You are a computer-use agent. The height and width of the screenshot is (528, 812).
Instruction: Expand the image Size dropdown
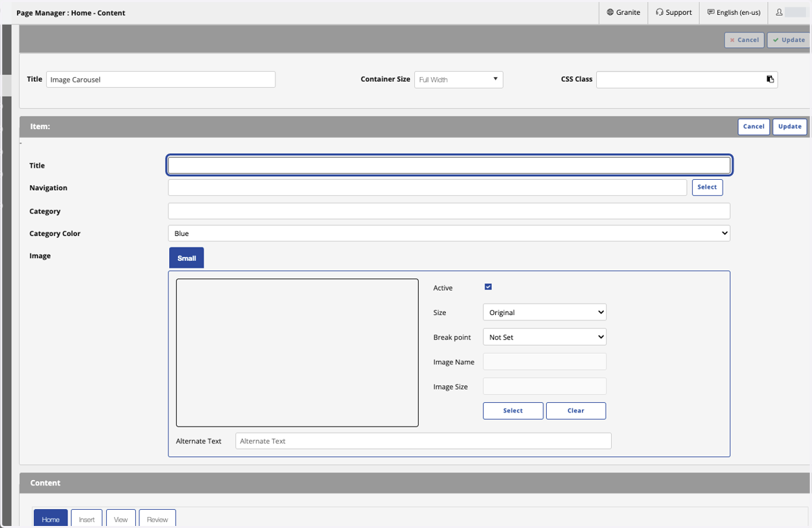click(544, 312)
